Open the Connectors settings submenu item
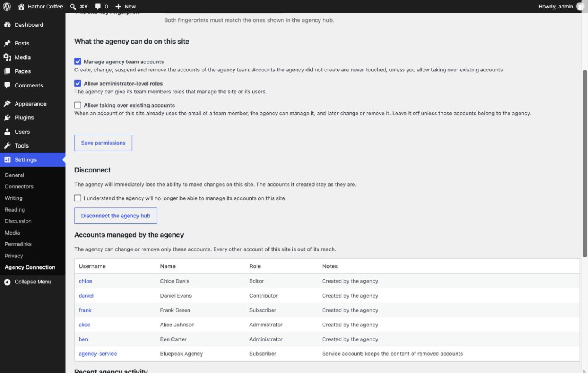 tap(19, 186)
